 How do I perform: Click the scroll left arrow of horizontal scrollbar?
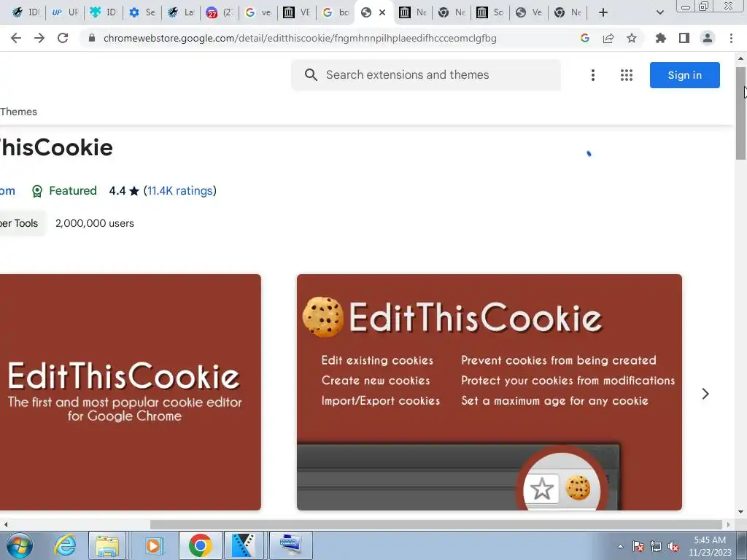5,524
